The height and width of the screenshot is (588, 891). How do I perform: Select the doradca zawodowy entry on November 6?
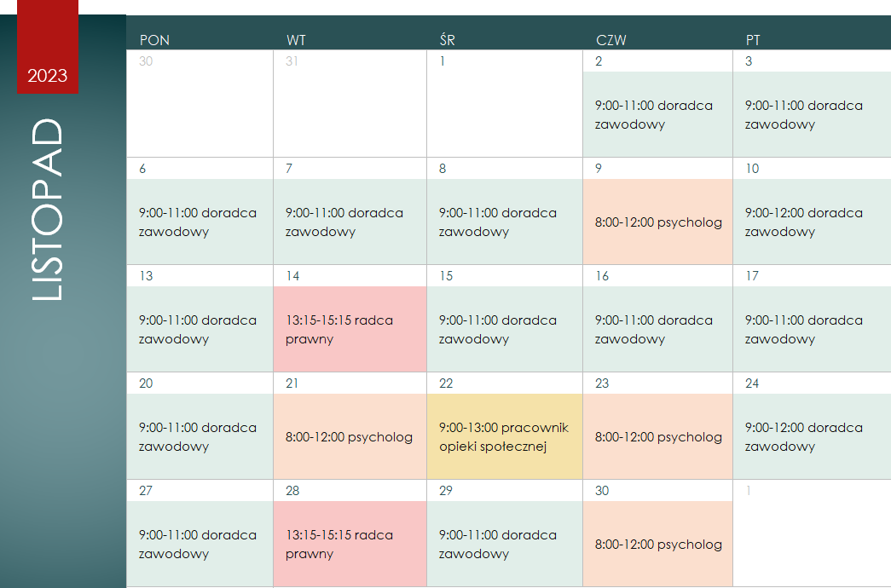(x=200, y=222)
